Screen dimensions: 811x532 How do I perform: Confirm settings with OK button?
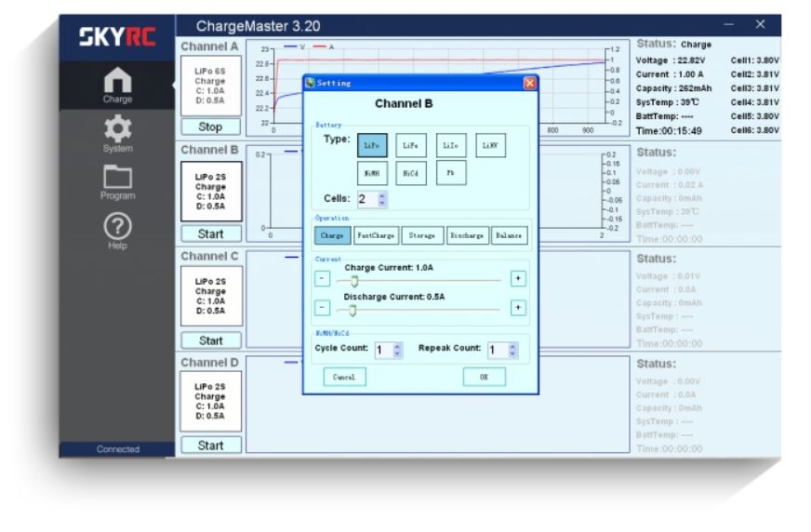(x=485, y=377)
